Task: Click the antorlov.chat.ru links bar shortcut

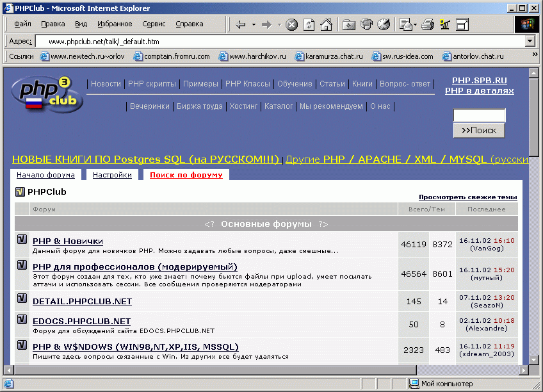Action: tap(473, 56)
